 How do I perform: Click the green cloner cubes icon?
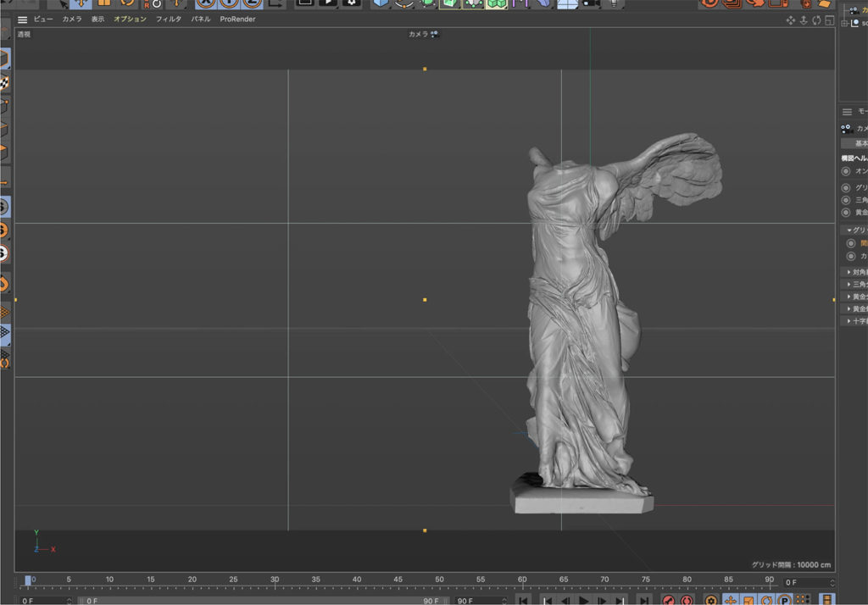(x=497, y=3)
